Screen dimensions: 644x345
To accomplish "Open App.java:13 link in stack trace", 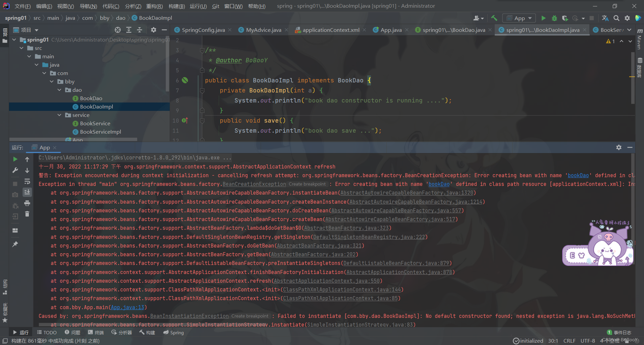I will [127, 307].
